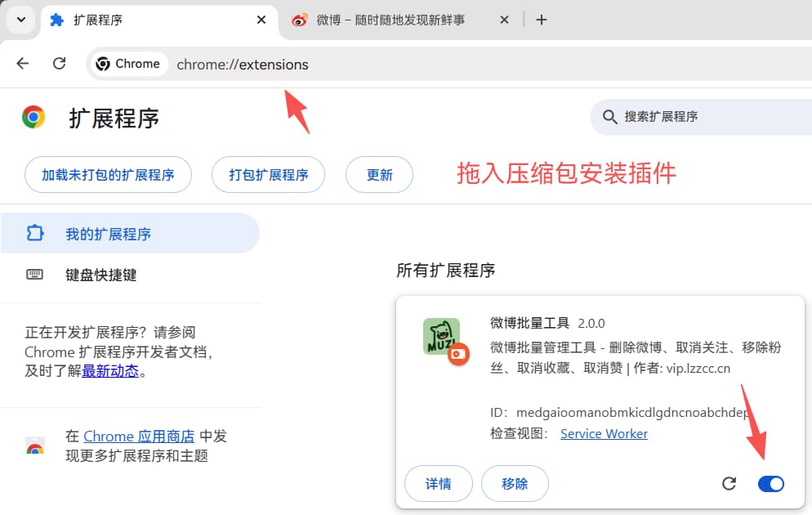Open the Service Worker inspect link

tap(604, 433)
